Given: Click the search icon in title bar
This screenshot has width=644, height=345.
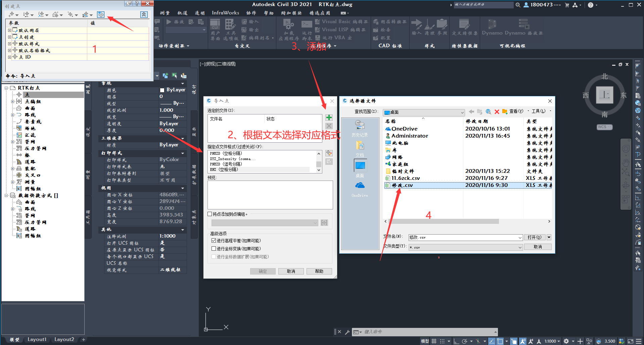Looking at the screenshot, I should [x=518, y=5].
